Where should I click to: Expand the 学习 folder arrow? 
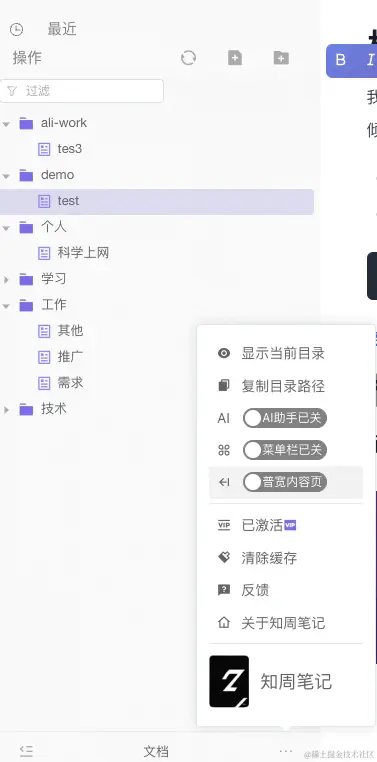pyautogui.click(x=6, y=279)
